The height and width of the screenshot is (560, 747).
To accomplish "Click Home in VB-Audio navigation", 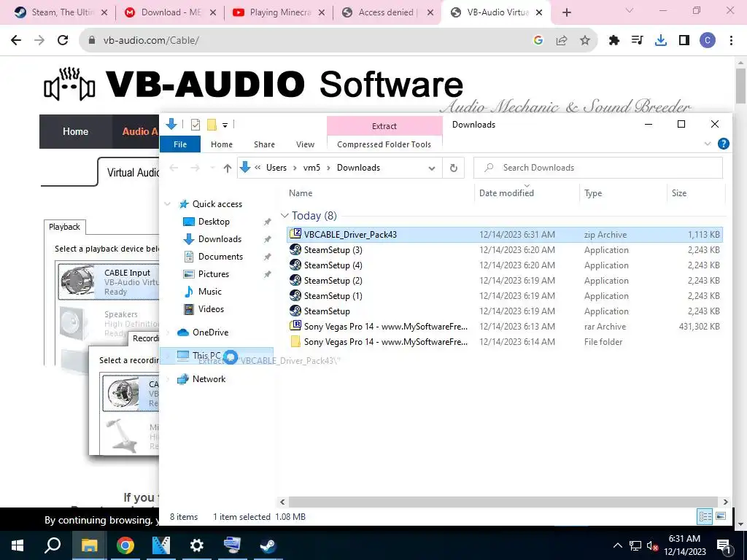I will pos(75,131).
